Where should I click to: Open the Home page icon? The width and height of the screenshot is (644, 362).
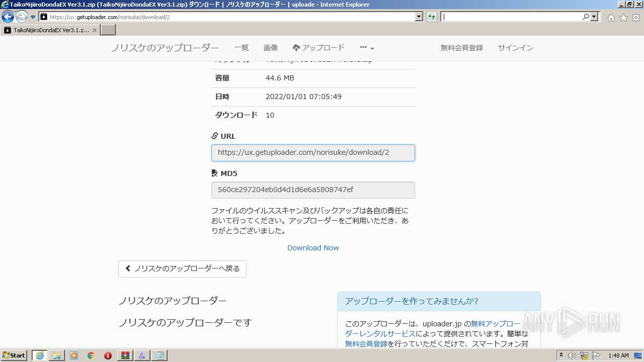pyautogui.click(x=611, y=18)
